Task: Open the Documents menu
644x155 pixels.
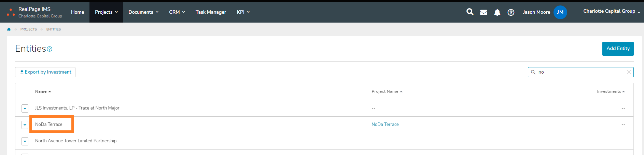Action: 143,12
